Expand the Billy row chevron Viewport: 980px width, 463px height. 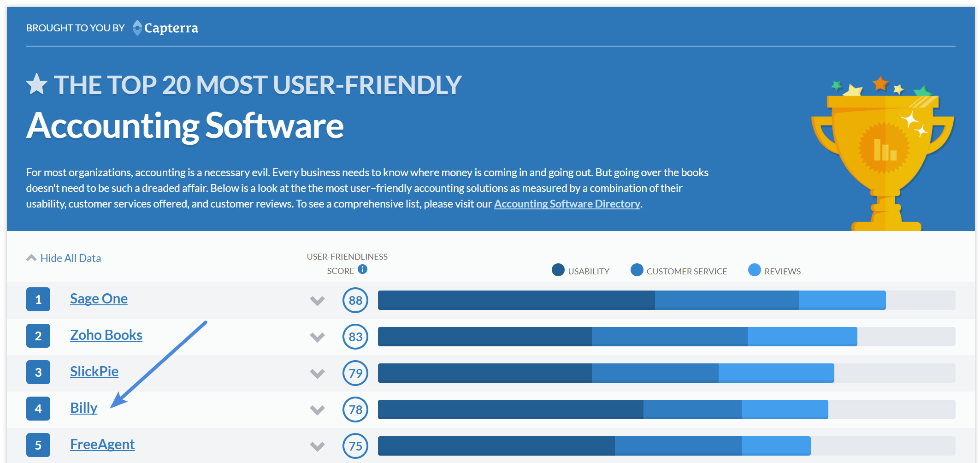point(317,410)
